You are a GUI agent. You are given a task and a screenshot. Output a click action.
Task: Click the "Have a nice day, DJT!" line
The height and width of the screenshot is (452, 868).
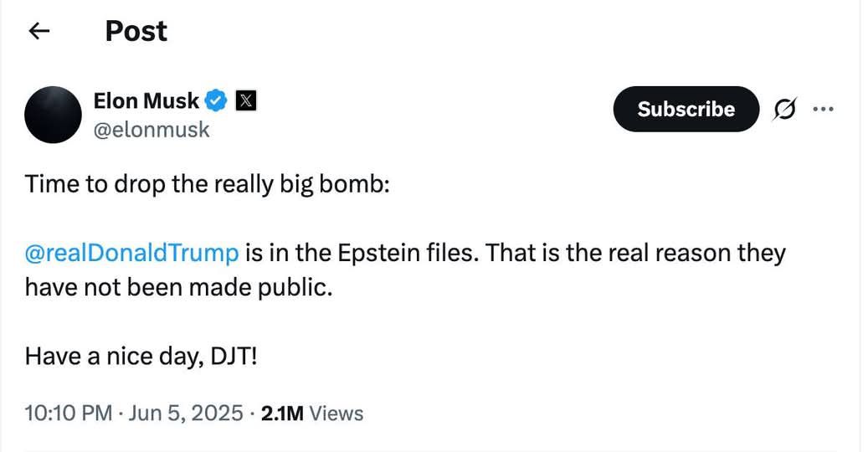click(141, 357)
